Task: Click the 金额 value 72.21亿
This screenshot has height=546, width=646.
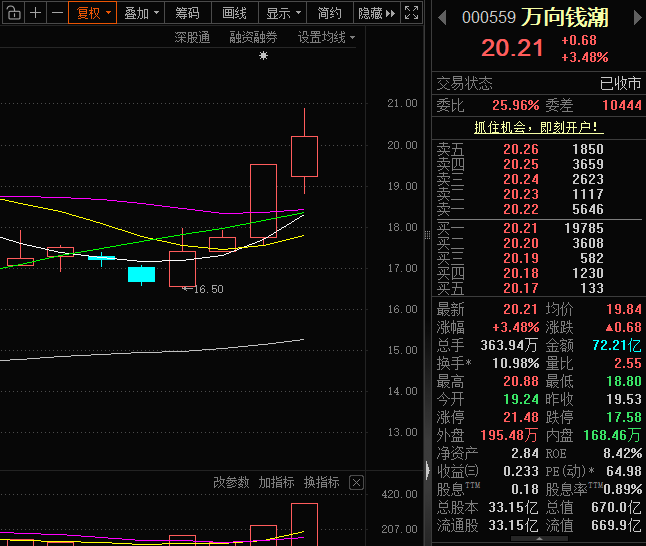Action: pyautogui.click(x=617, y=345)
